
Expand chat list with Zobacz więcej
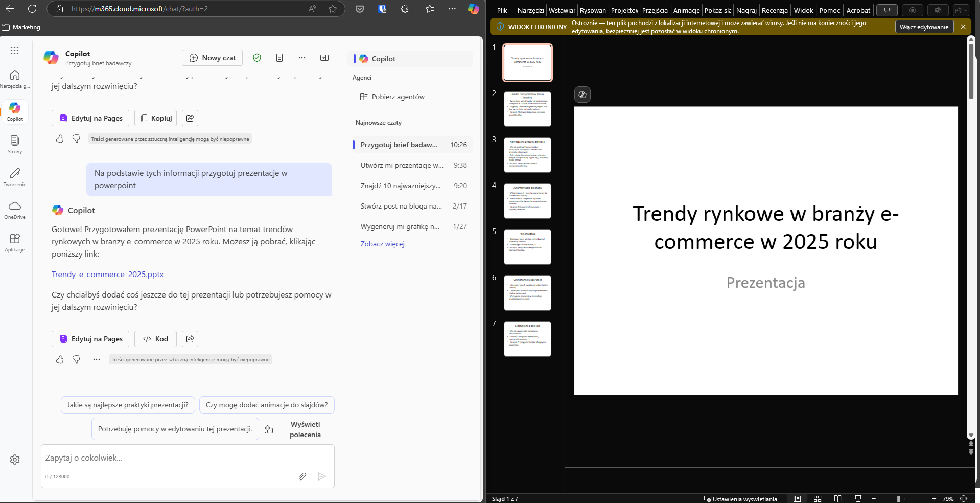pos(382,244)
